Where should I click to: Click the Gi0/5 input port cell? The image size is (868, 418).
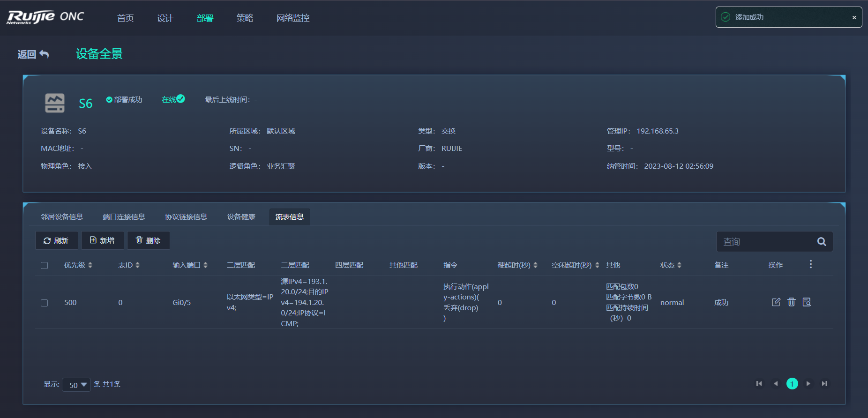[182, 303]
